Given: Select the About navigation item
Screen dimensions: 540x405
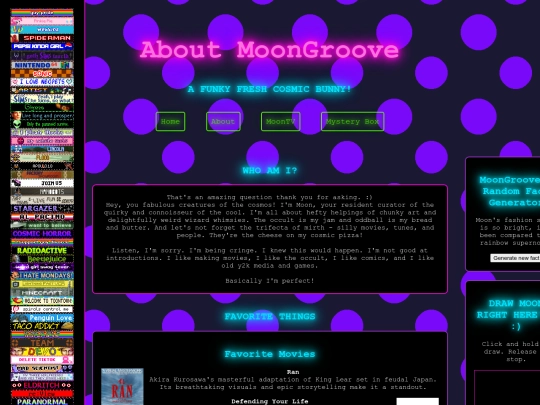Looking at the screenshot, I should coord(223,122).
